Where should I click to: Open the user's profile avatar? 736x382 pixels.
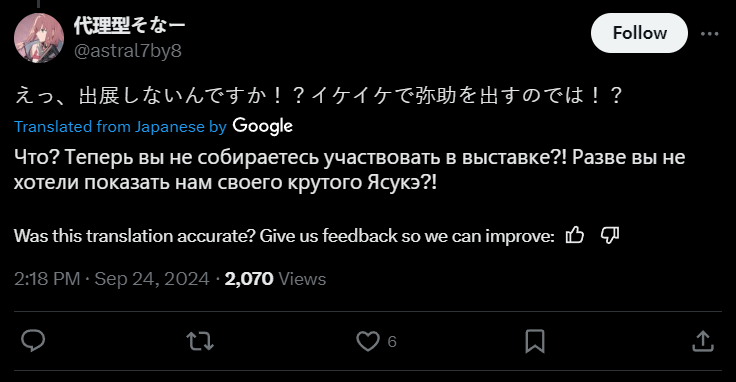point(39,38)
